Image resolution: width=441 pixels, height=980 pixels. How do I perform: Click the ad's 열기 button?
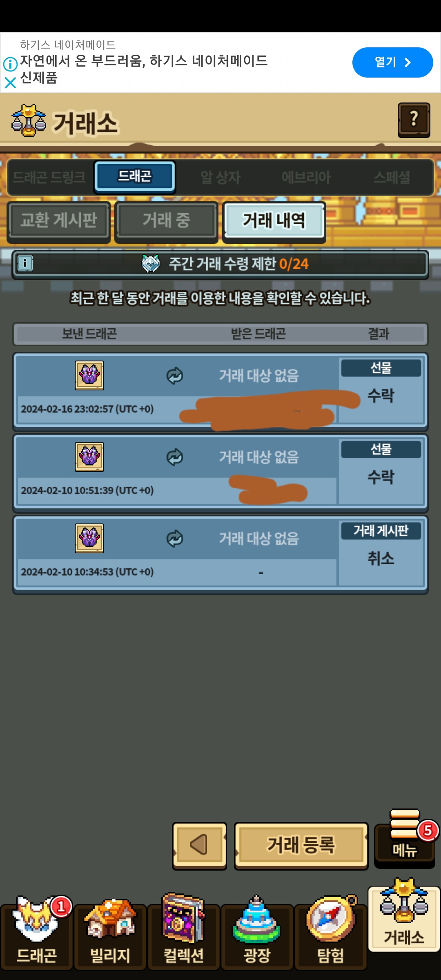pyautogui.click(x=392, y=62)
